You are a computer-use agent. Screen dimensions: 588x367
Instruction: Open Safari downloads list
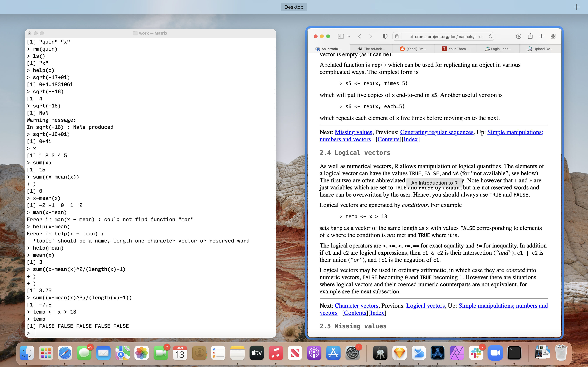click(x=518, y=36)
